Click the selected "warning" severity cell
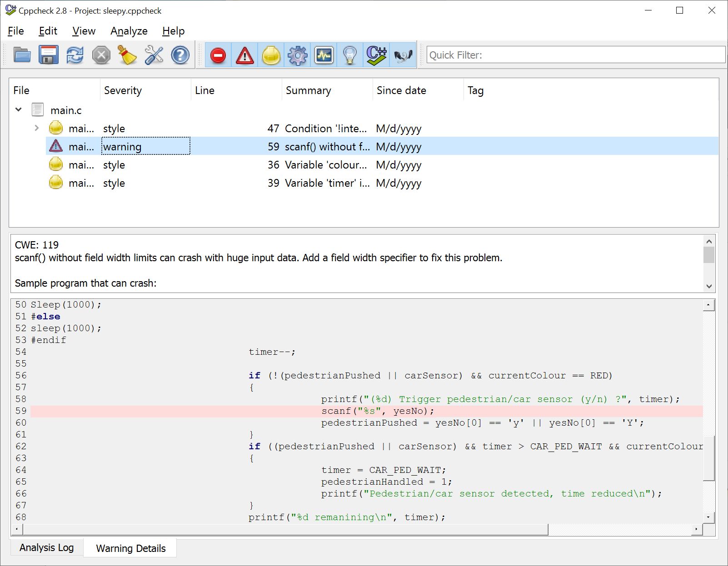The image size is (728, 566). [146, 146]
